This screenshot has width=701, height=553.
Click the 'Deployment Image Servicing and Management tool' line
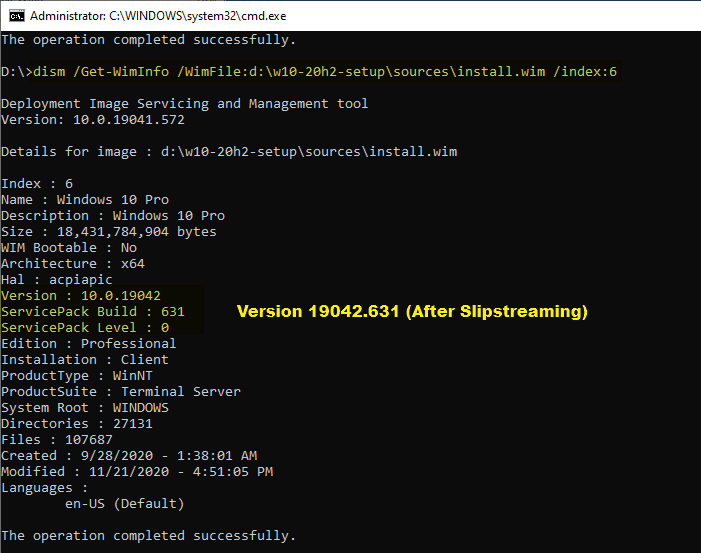coord(185,104)
